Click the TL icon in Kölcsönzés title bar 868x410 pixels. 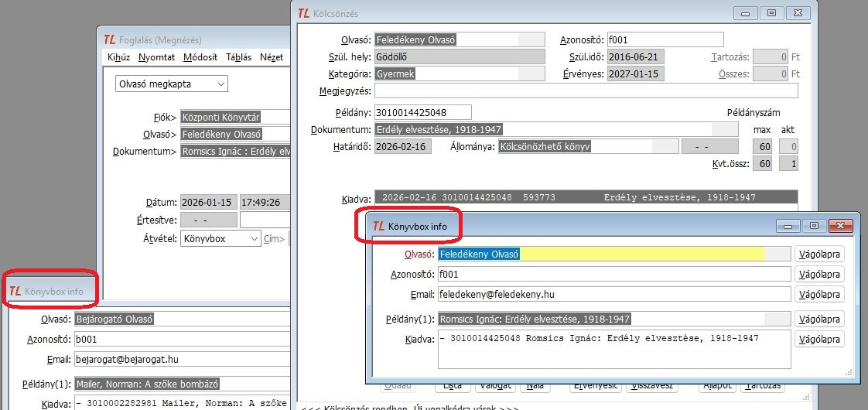pyautogui.click(x=304, y=13)
